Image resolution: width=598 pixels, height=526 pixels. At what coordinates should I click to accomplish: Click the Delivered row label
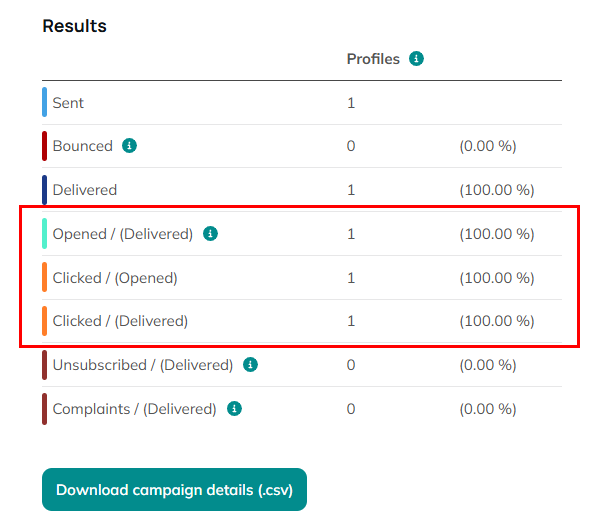coord(85,190)
